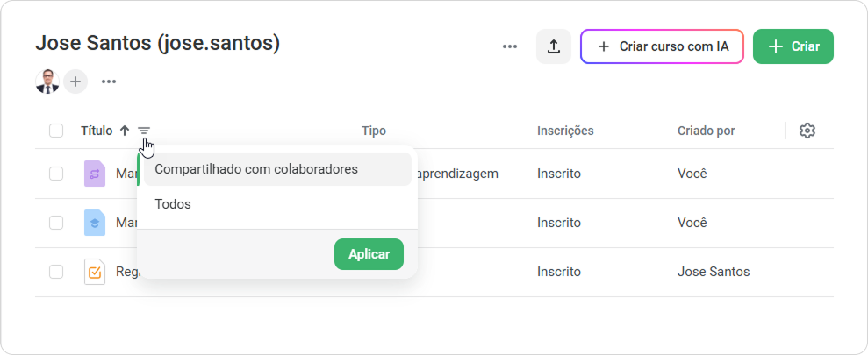Tick the checkbox on the first row
Viewport: 868px width, 355px height.
click(56, 174)
